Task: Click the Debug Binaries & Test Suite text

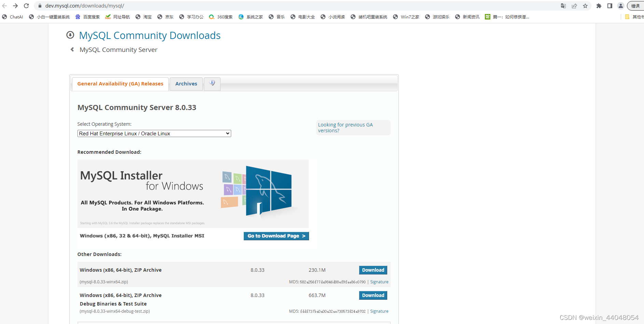Action: point(113,304)
